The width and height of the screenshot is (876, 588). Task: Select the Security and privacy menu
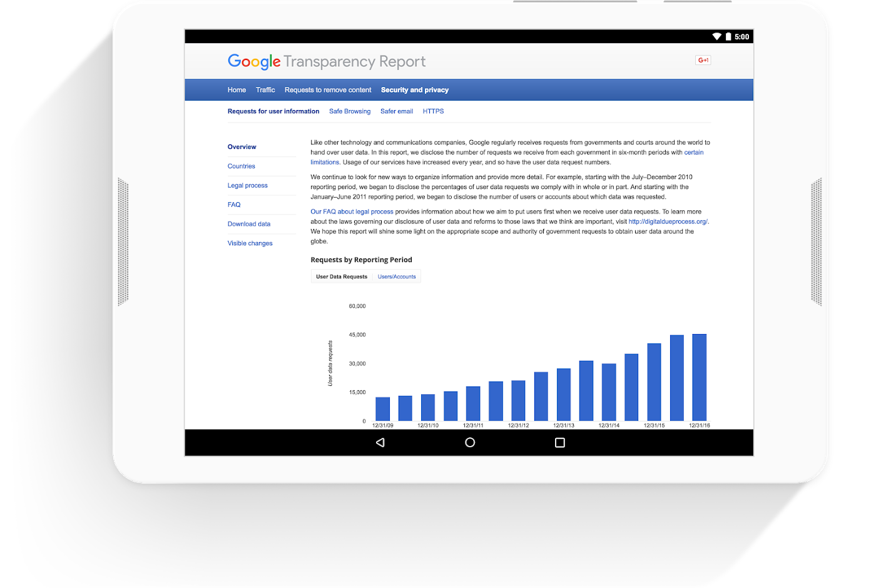coord(415,90)
